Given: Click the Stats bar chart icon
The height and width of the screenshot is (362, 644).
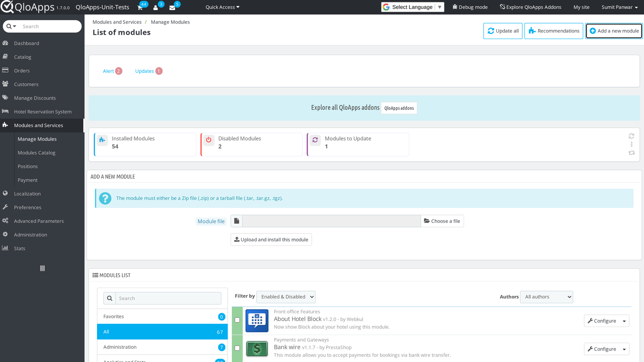Looking at the screenshot, I should coord(6,248).
